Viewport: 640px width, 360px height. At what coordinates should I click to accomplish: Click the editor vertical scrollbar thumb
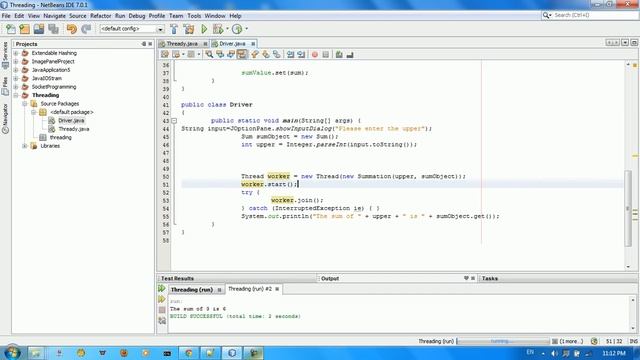[x=628, y=208]
